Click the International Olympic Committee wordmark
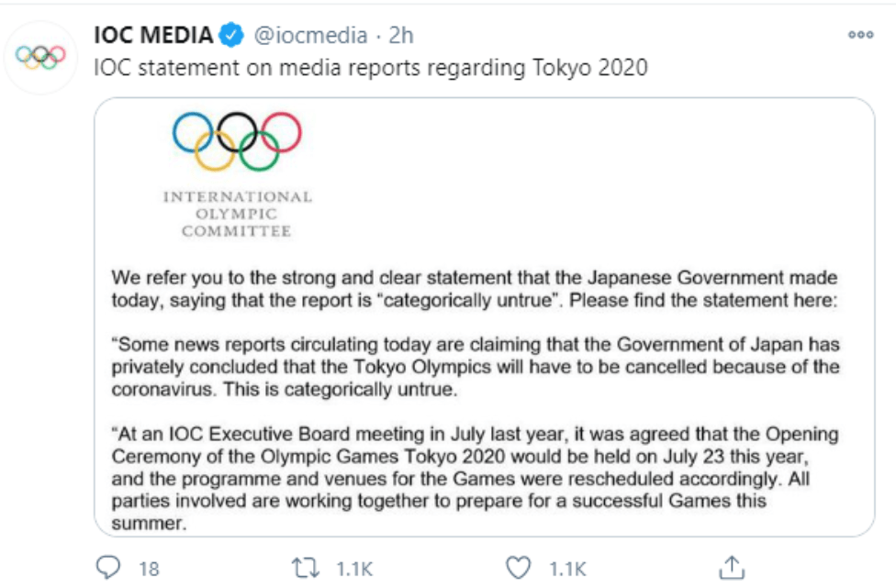This screenshot has height=588, width=896. [237, 214]
